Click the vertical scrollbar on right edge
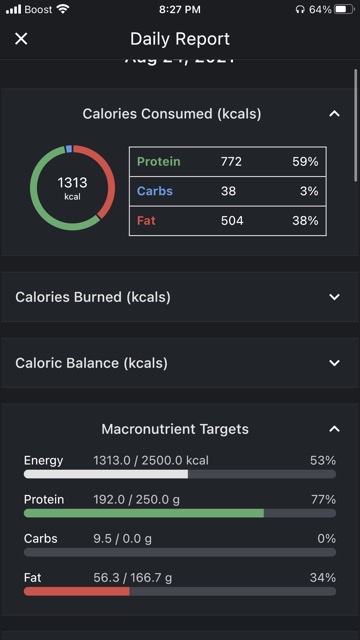 (356, 125)
